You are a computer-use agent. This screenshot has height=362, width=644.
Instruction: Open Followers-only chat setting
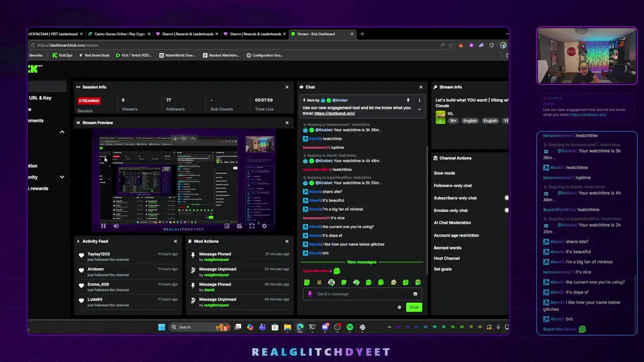pyautogui.click(x=453, y=186)
